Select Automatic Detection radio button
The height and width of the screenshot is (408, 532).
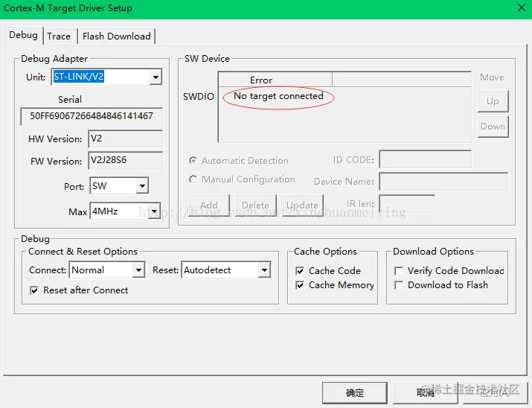[x=193, y=160]
